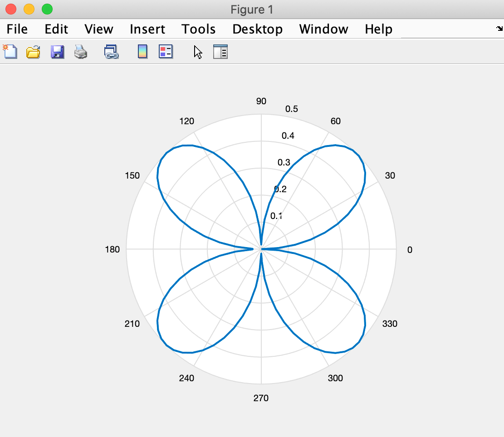Save the figure using the floppy disk icon
The width and height of the screenshot is (504, 437).
pyautogui.click(x=57, y=52)
